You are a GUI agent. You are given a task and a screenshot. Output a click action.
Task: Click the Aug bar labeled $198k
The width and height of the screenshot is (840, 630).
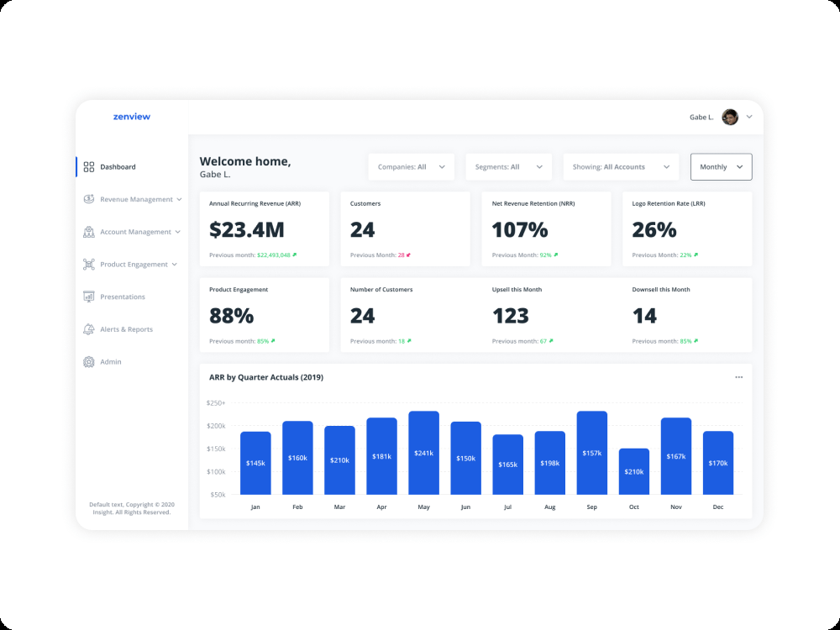(x=550, y=464)
